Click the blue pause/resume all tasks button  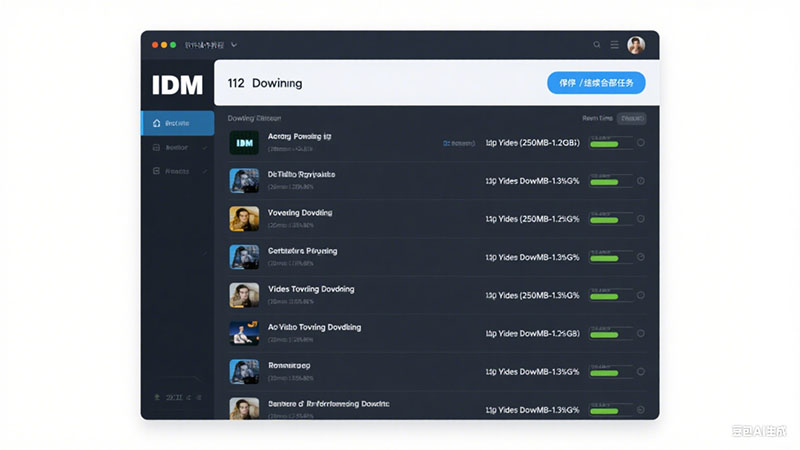coord(596,83)
